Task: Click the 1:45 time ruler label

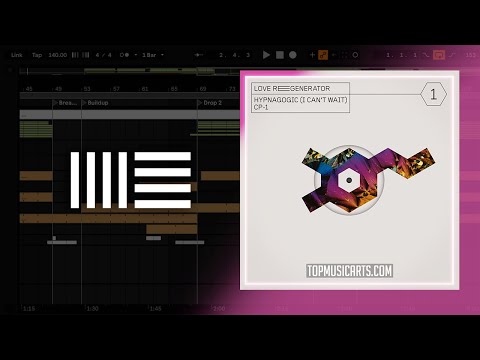Action: [x=155, y=309]
